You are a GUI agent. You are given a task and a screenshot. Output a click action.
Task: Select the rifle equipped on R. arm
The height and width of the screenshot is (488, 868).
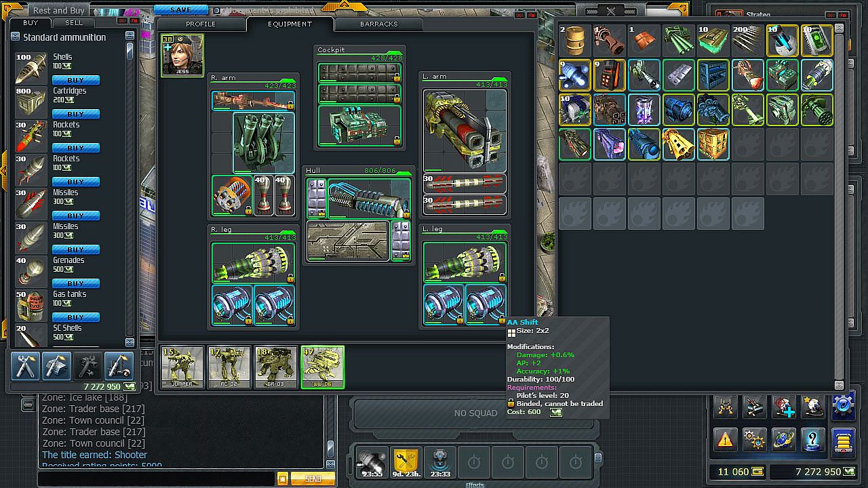click(253, 101)
